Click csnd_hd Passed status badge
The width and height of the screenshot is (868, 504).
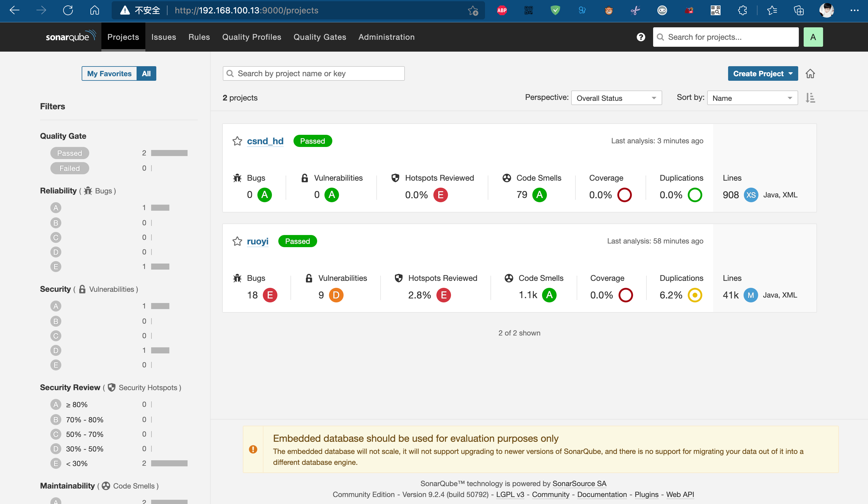(x=312, y=141)
